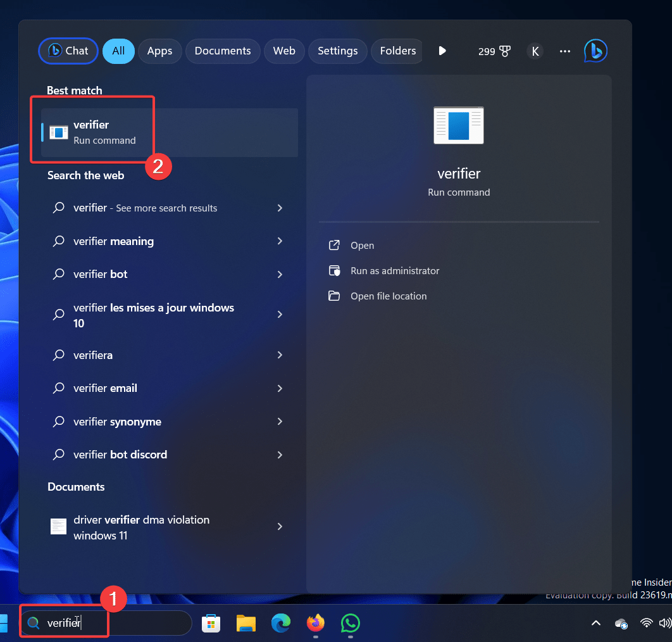Click the Open external-link icon

334,245
